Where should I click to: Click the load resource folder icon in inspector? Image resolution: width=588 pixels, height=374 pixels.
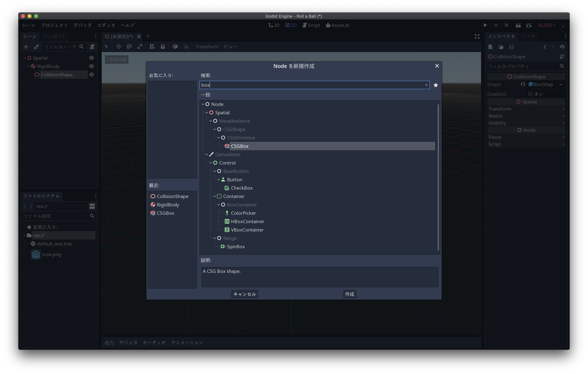point(501,47)
